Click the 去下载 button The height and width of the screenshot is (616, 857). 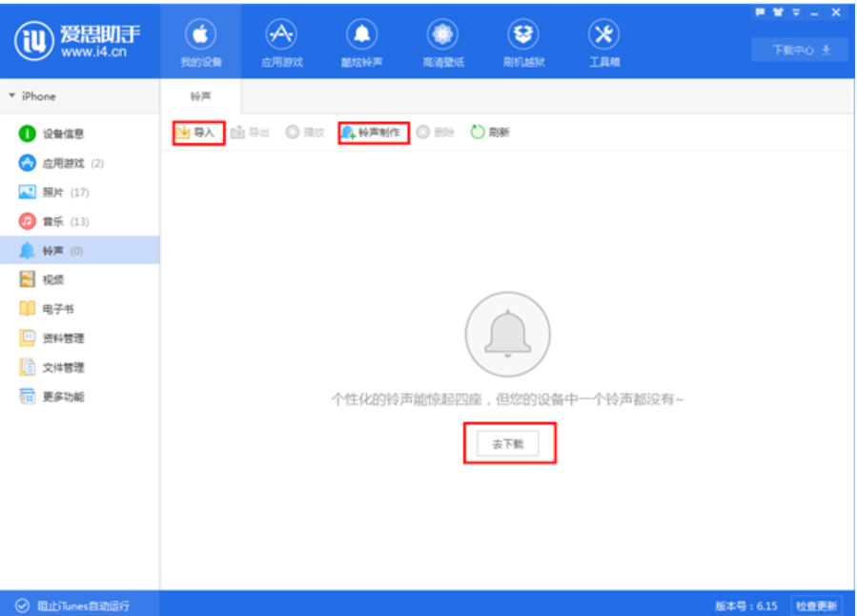(x=509, y=444)
